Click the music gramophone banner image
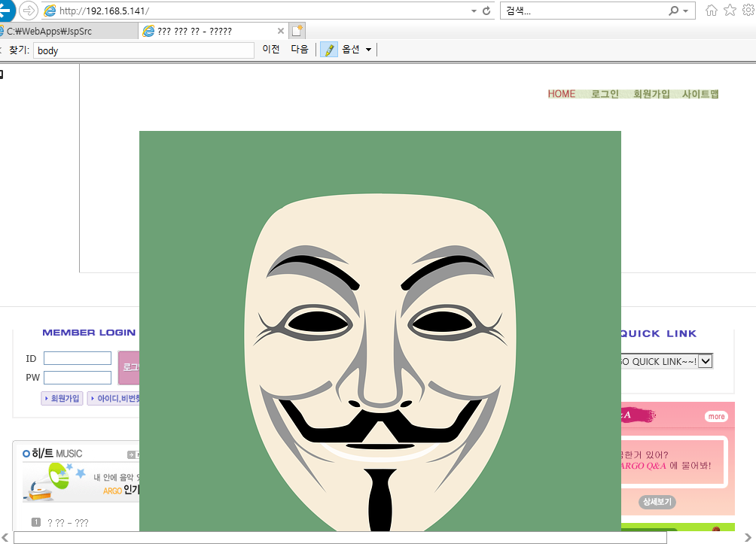The width and height of the screenshot is (756, 544). [x=81, y=482]
